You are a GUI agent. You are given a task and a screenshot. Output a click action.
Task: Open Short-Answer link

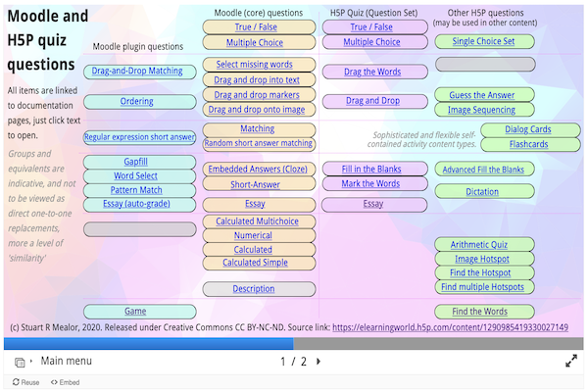pyautogui.click(x=255, y=184)
